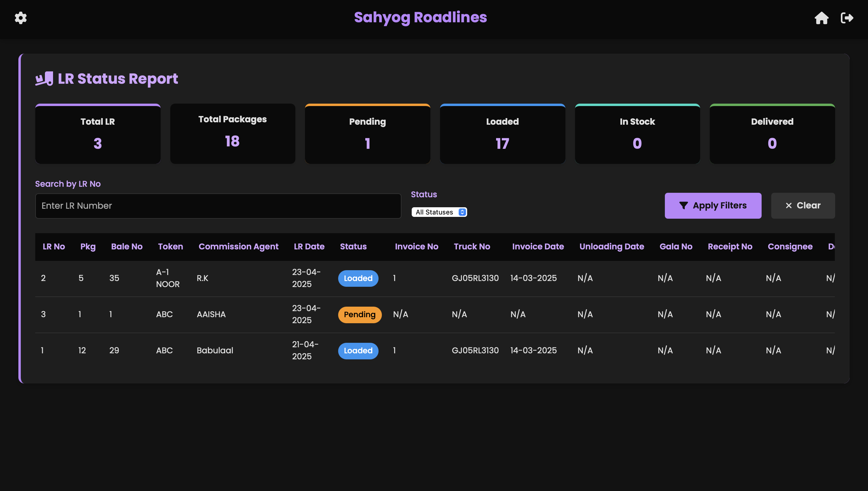Image resolution: width=868 pixels, height=491 pixels.
Task: Click package count 5 in R.K row
Action: pyautogui.click(x=81, y=278)
